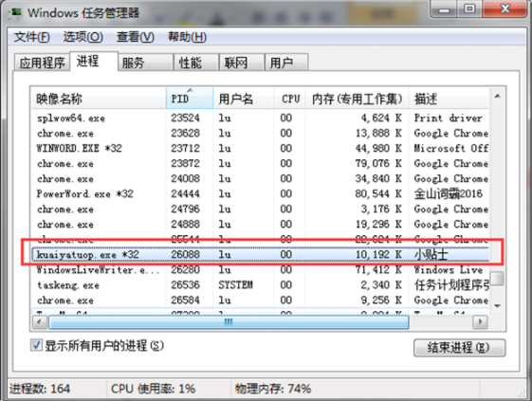The width and height of the screenshot is (532, 401).
Task: Toggle 显示所有用户的进程 checkbox
Action: (36, 345)
